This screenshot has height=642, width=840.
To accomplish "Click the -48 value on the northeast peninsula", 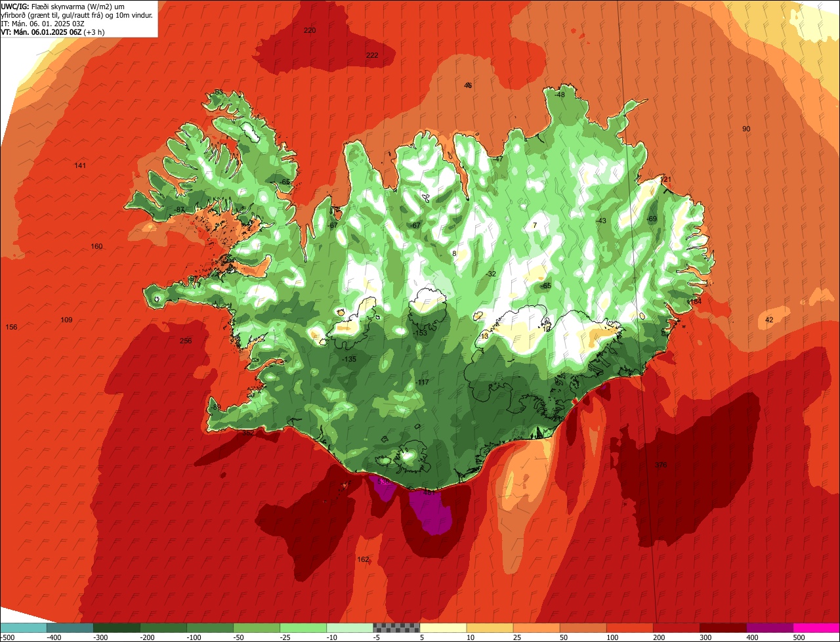I will 560,95.
